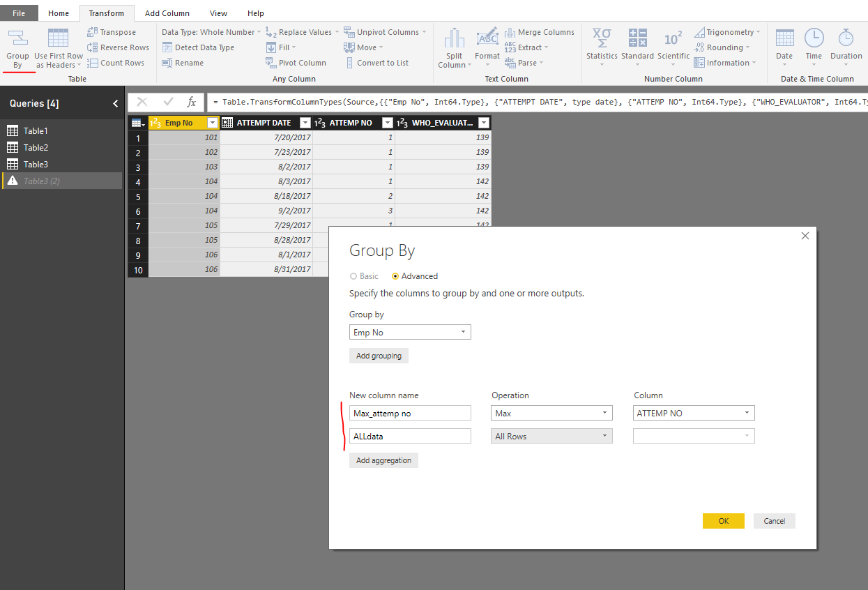Click Detect Data Type
The image size is (868, 590).
(x=198, y=47)
